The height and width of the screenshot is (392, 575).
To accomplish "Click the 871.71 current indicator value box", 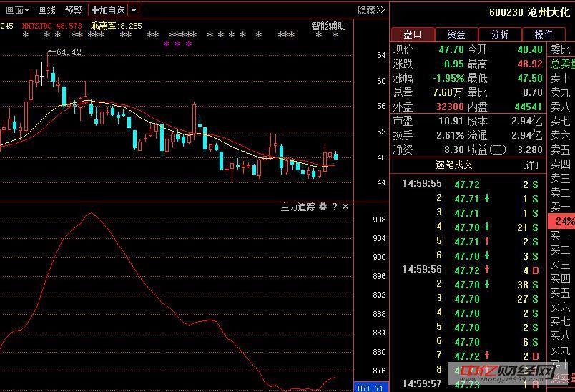I will 370,388.
